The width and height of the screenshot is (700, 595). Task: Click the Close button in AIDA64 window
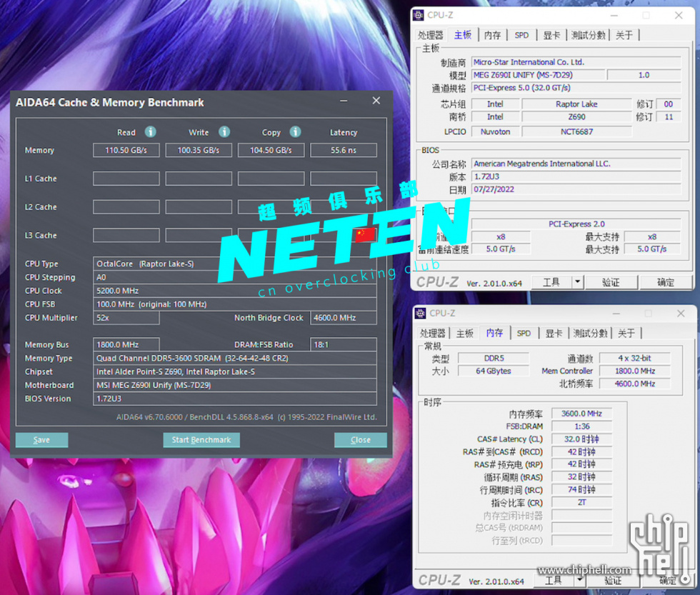pyautogui.click(x=360, y=440)
